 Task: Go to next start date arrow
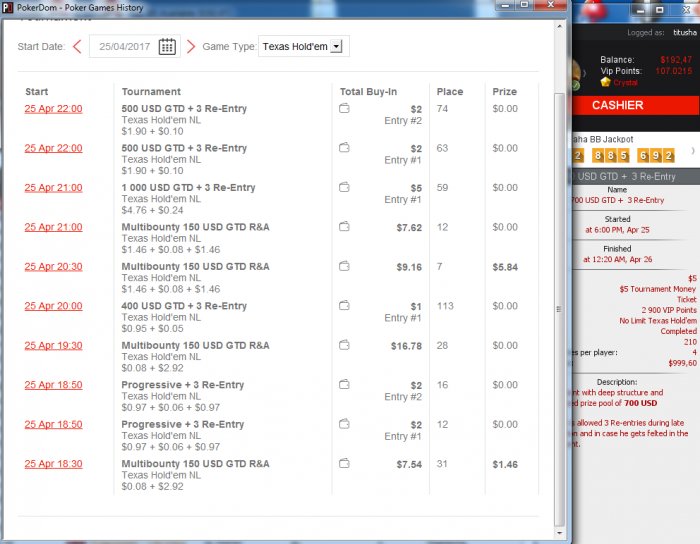[x=191, y=46]
